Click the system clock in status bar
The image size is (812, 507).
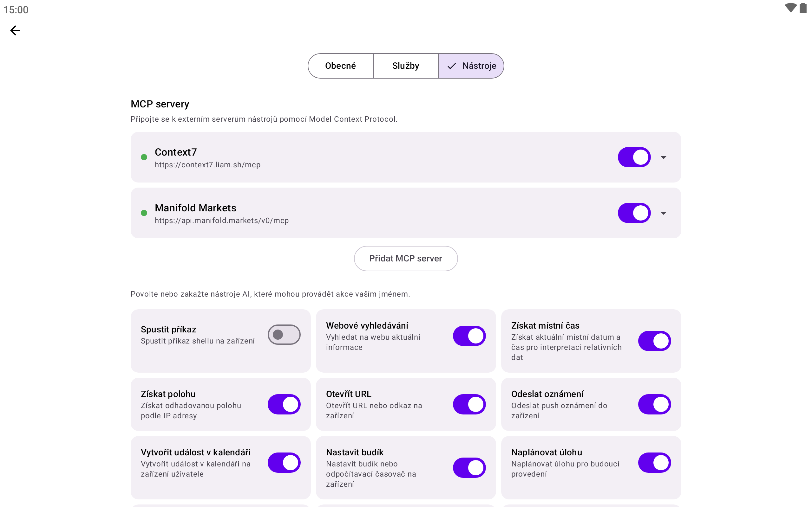(16, 10)
